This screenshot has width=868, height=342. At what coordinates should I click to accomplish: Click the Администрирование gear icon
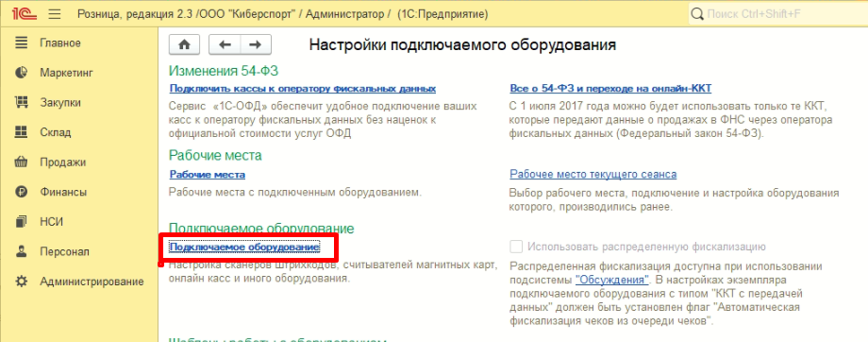22,282
